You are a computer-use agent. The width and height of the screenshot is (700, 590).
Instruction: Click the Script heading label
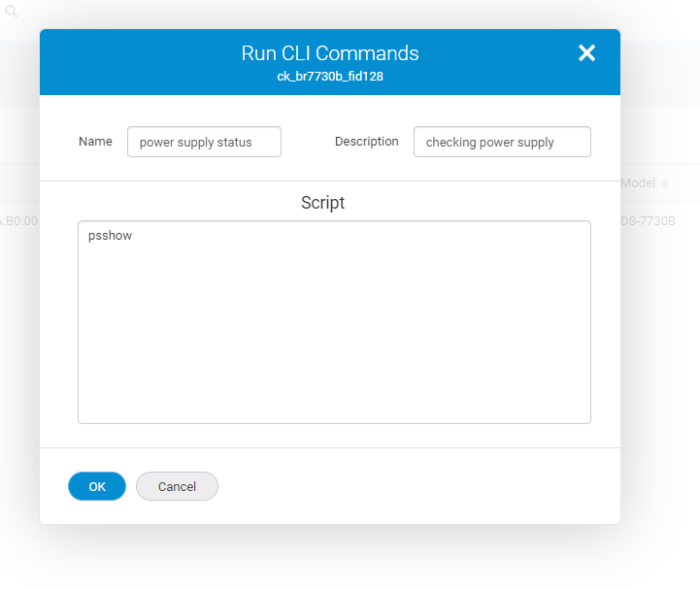coord(322,203)
